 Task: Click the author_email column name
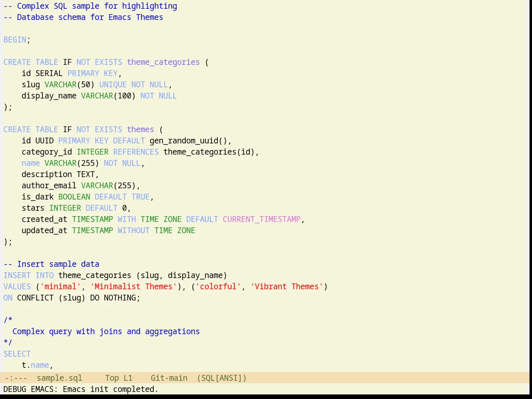[x=49, y=185]
